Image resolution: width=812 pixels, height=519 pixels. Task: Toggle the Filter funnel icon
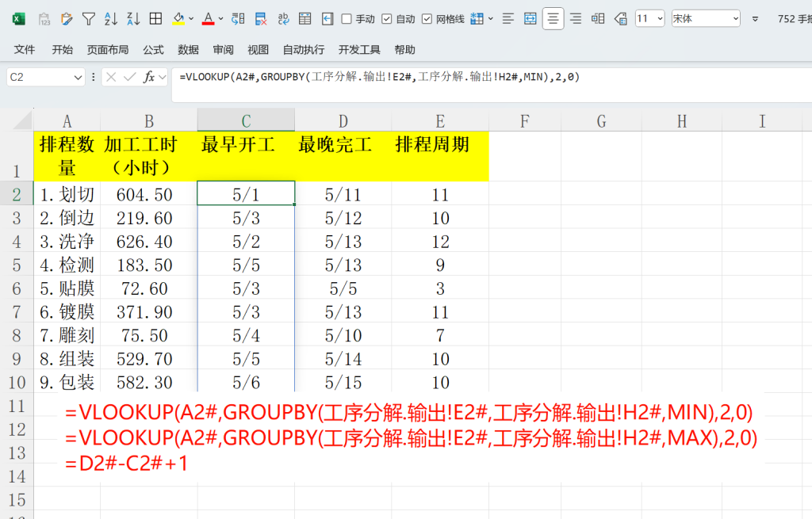click(89, 19)
